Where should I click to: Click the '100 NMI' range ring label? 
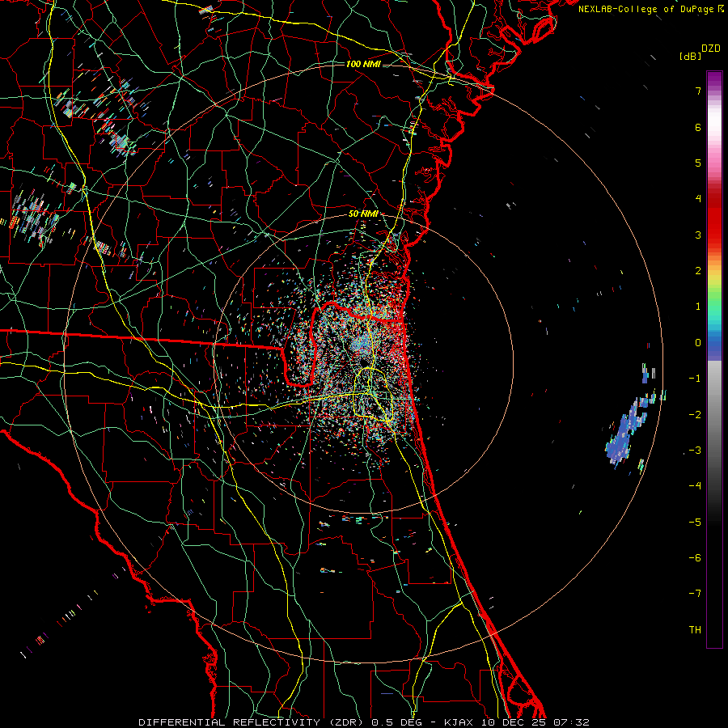tap(363, 64)
